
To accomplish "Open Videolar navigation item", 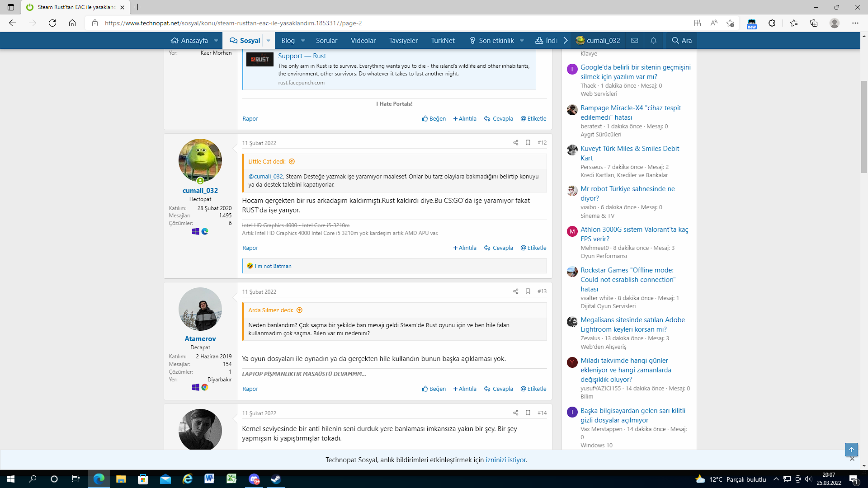I will pyautogui.click(x=363, y=41).
